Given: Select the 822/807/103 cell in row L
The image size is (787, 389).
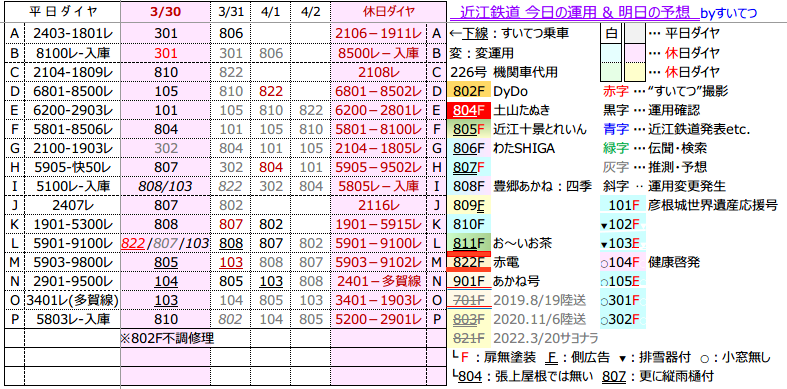Looking at the screenshot, I should (x=166, y=243).
